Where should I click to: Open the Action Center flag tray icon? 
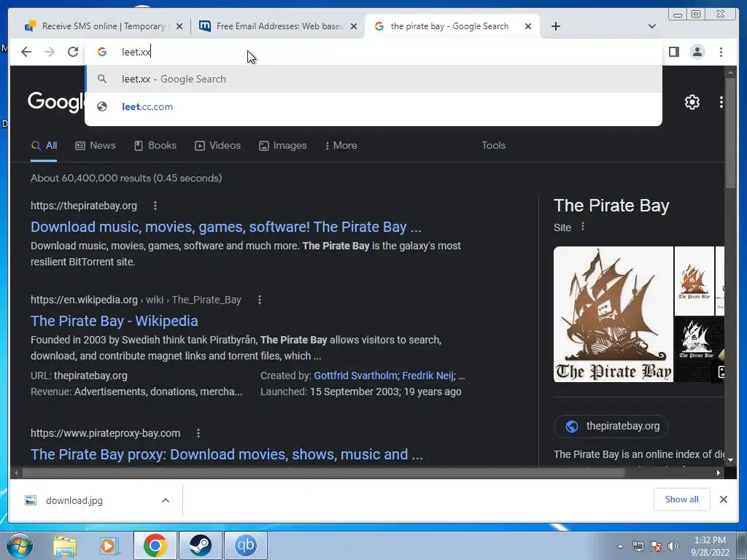(656, 546)
